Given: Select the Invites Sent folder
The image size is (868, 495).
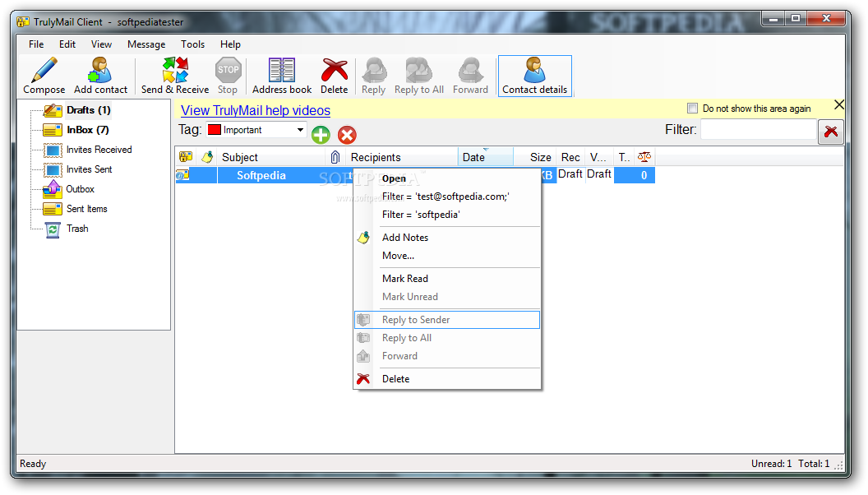Looking at the screenshot, I should click(89, 169).
